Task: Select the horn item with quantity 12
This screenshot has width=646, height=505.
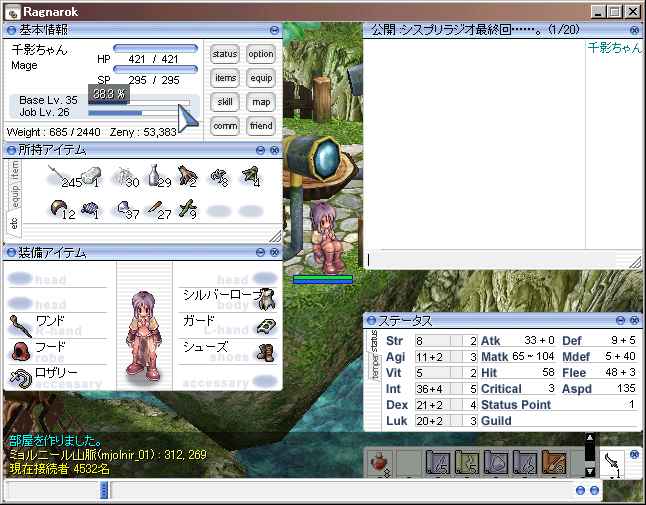Action: click(61, 209)
